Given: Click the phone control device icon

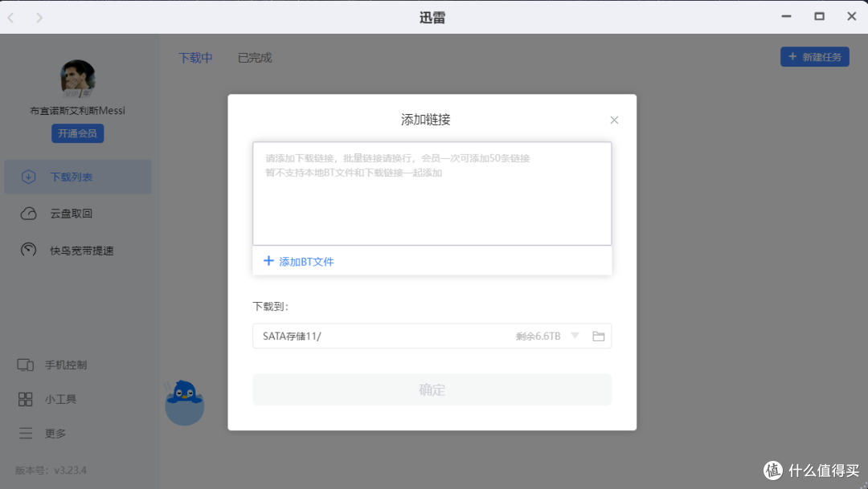Looking at the screenshot, I should [25, 365].
